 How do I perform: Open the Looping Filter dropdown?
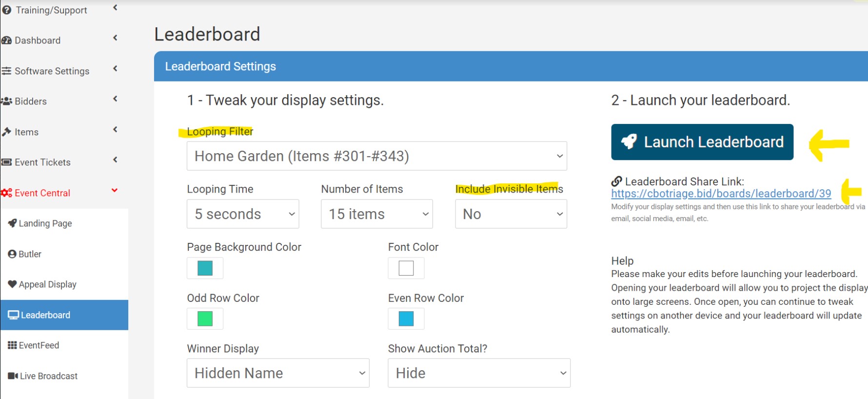coord(376,156)
